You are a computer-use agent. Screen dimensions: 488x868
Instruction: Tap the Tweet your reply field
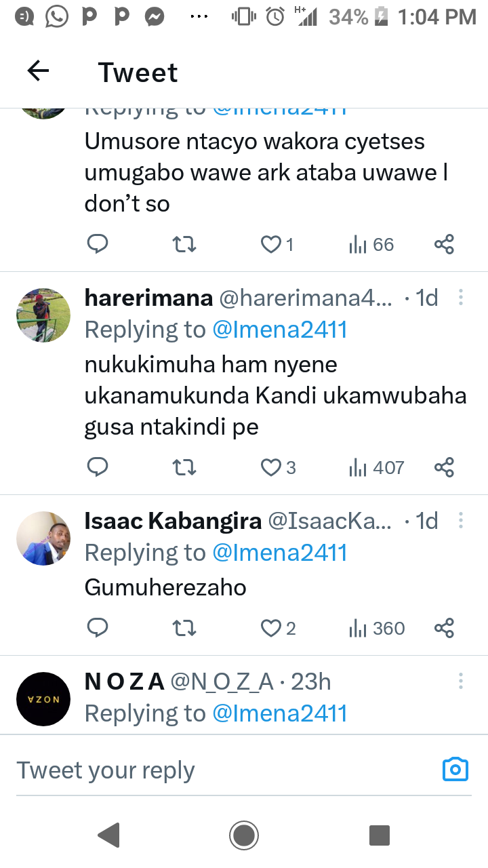coord(203,770)
